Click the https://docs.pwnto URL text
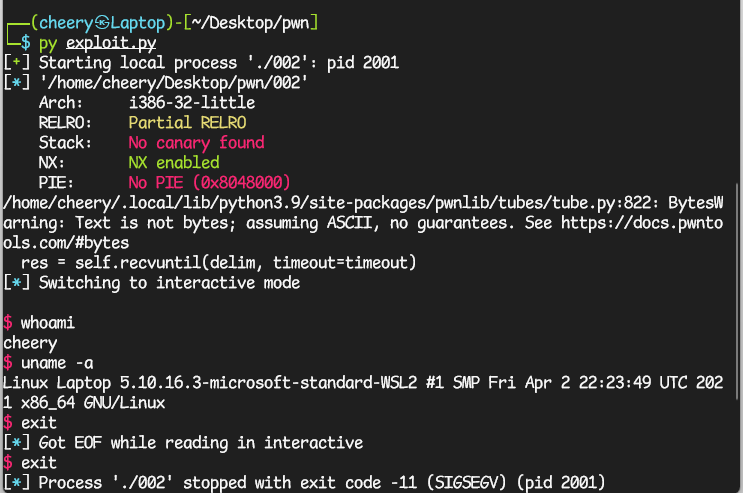The width and height of the screenshot is (743, 493). (642, 223)
